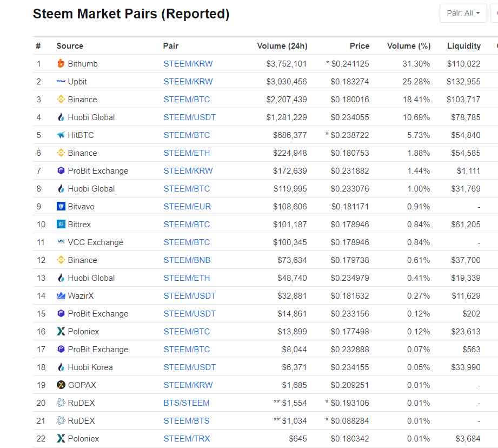
Task: Click the Upbit logo icon
Action: pyautogui.click(x=61, y=81)
